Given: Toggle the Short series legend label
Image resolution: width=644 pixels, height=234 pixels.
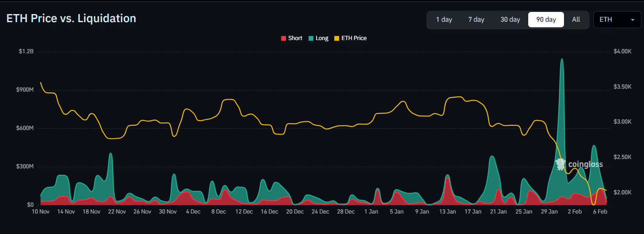Looking at the screenshot, I should coord(295,38).
